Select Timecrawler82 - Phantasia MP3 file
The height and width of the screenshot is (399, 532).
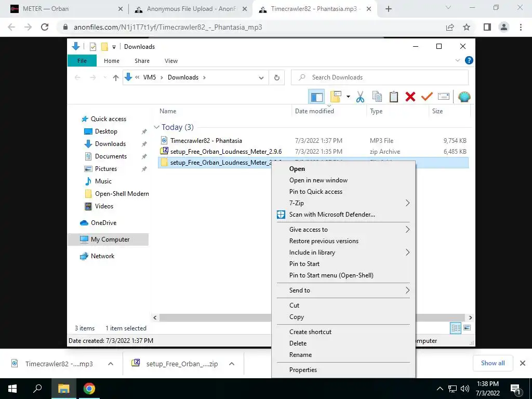(x=206, y=140)
